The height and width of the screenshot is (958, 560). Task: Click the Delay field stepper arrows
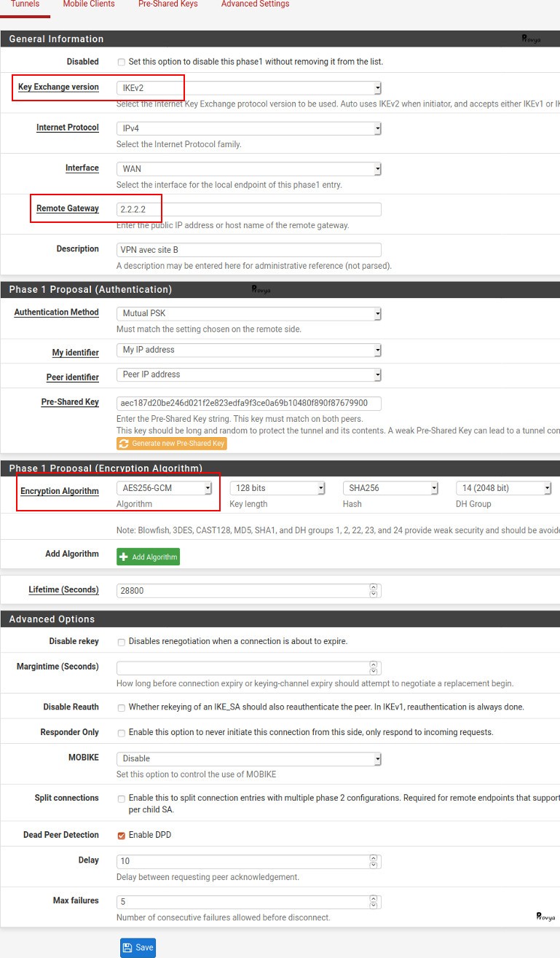click(374, 862)
